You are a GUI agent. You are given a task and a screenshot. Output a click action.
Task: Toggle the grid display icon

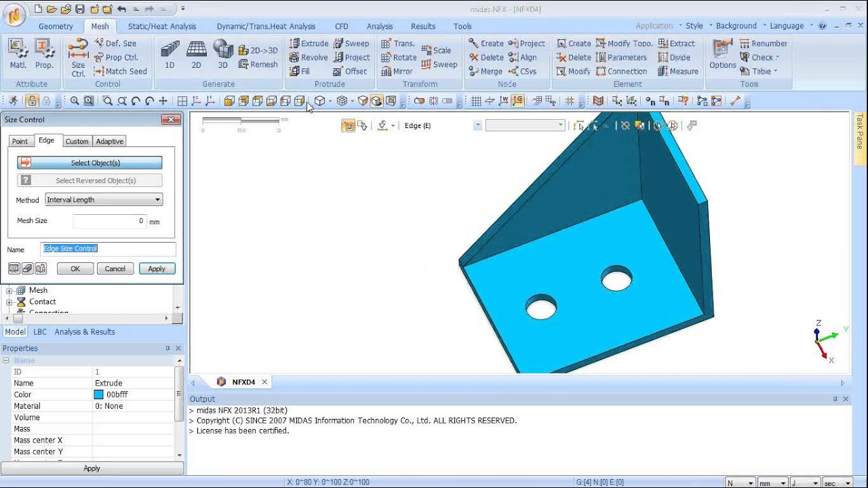click(476, 101)
